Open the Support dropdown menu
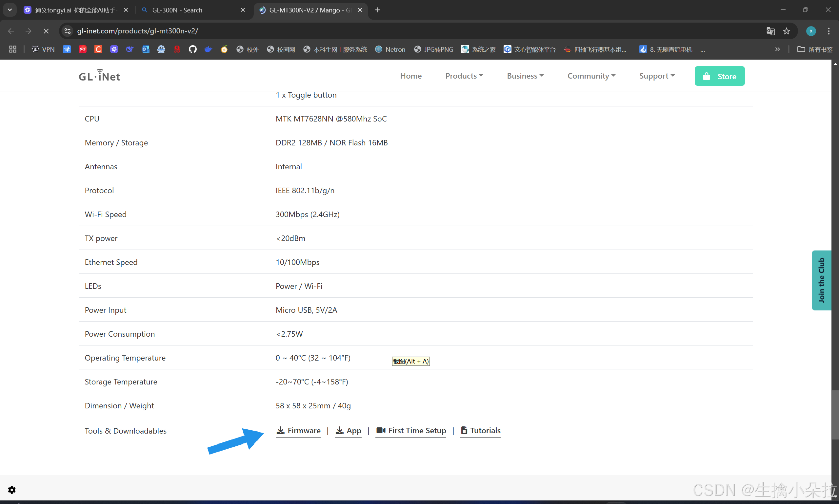This screenshot has height=504, width=839. tap(656, 76)
